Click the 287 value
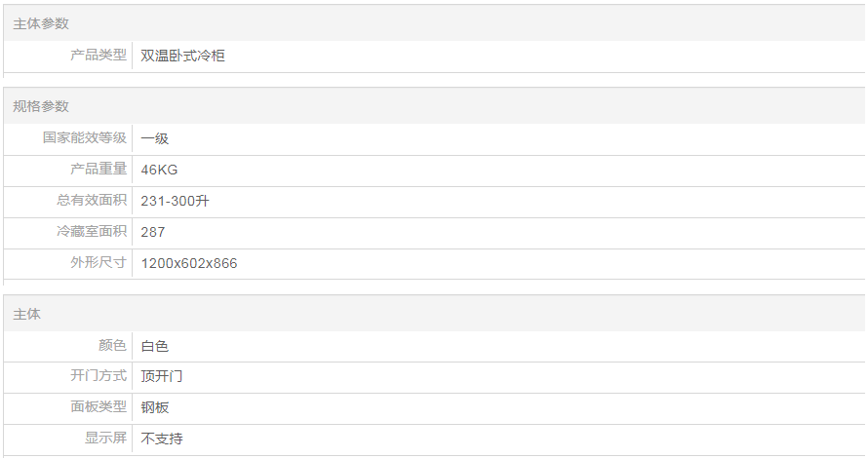 pyautogui.click(x=153, y=232)
